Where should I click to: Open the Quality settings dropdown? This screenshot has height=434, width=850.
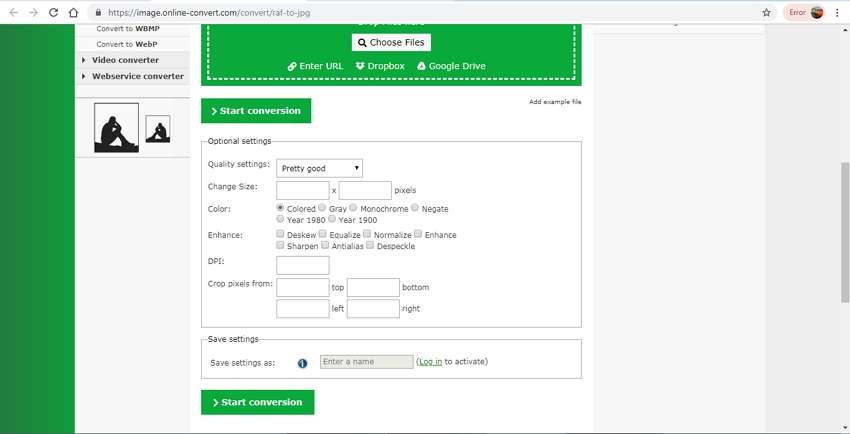point(319,168)
